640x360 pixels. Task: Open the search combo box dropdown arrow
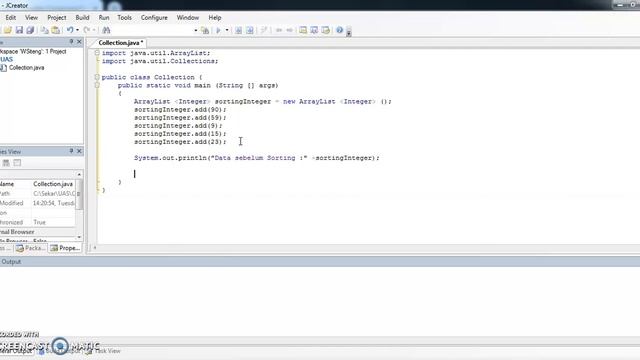(x=196, y=30)
